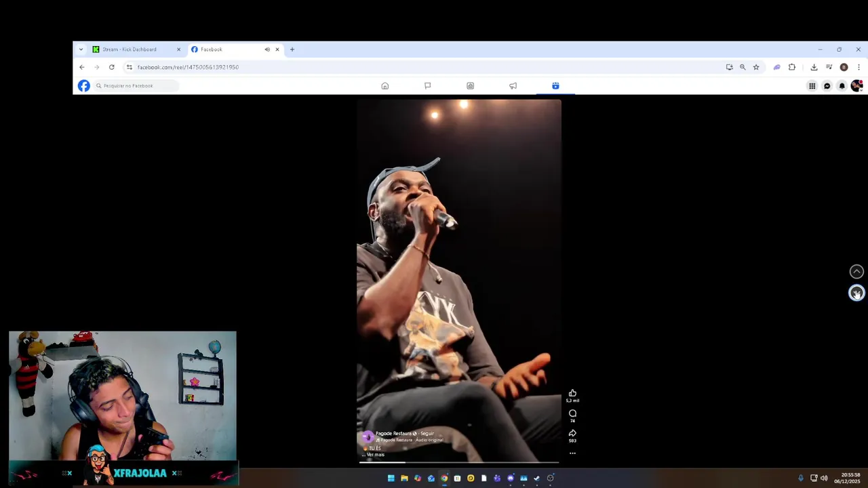
Task: Share the reel using the arrow icon
Action: [x=572, y=433]
